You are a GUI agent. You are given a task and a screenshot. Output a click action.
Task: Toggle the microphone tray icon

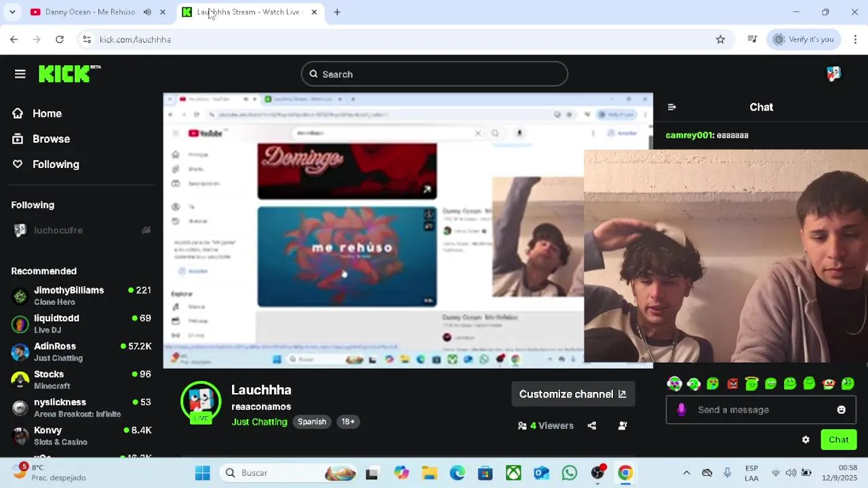tap(727, 473)
